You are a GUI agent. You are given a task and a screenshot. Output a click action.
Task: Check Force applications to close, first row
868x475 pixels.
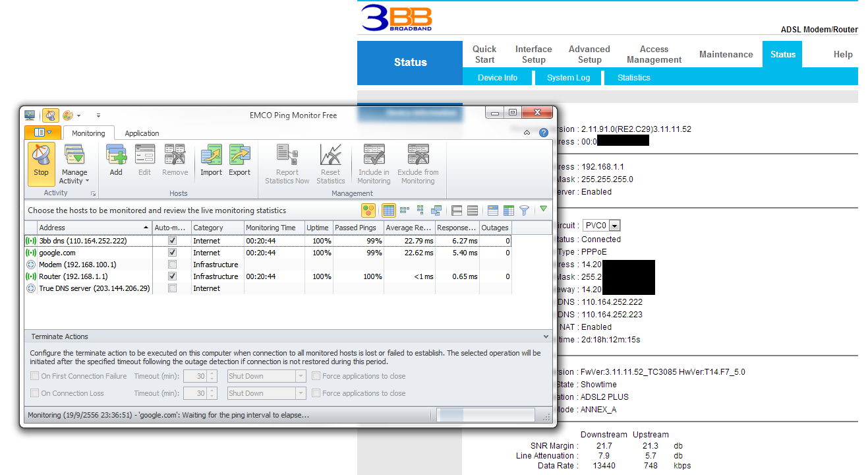click(316, 376)
